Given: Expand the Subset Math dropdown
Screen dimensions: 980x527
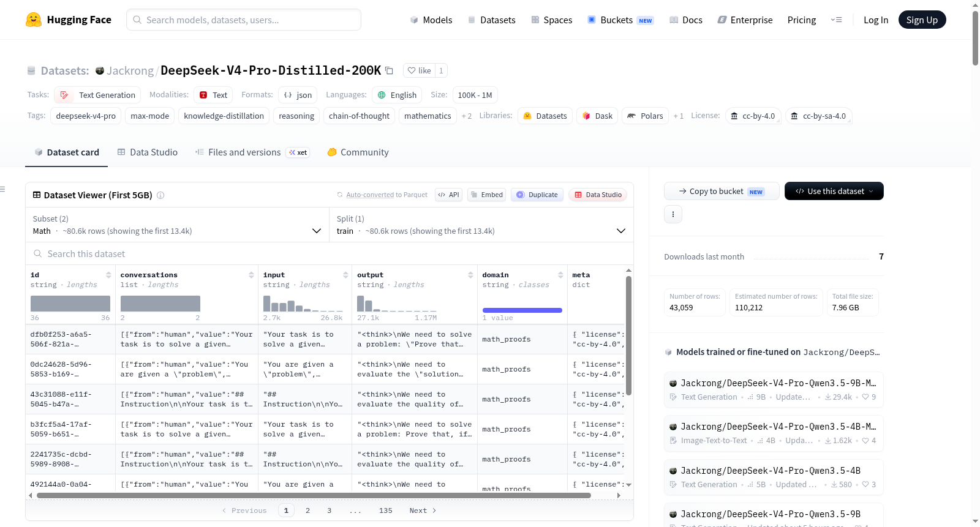Looking at the screenshot, I should point(177,225).
